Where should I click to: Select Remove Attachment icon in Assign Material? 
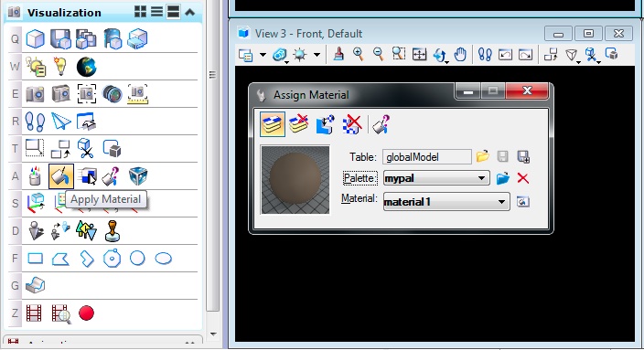[351, 124]
